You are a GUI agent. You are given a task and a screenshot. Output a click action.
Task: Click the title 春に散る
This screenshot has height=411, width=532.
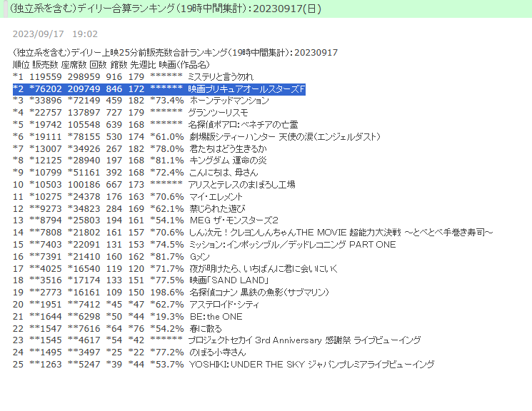coord(206,329)
